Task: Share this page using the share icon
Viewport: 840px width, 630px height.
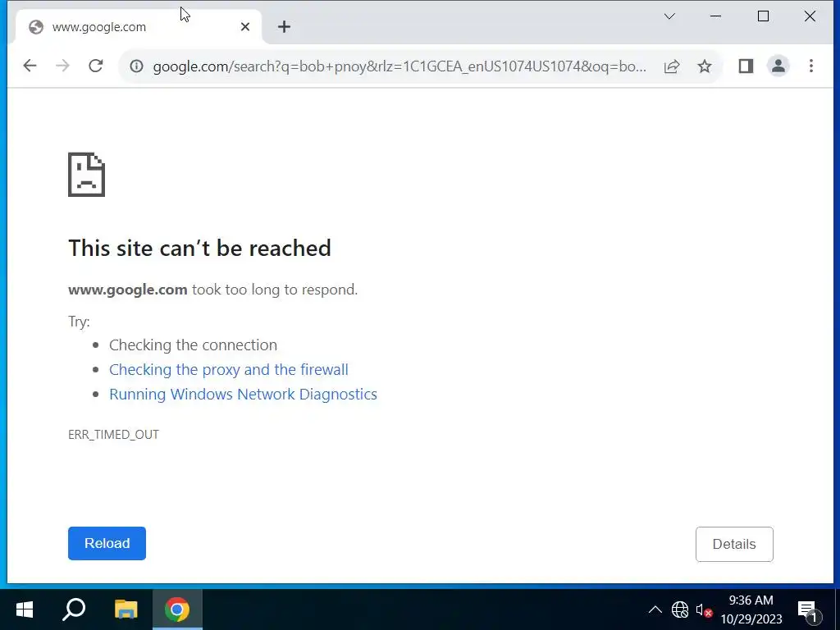Action: pos(672,66)
